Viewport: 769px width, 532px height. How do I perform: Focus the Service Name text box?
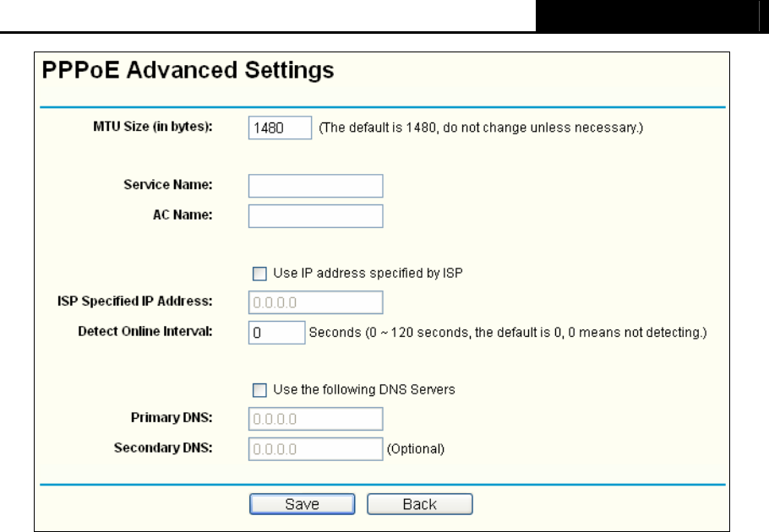click(316, 186)
